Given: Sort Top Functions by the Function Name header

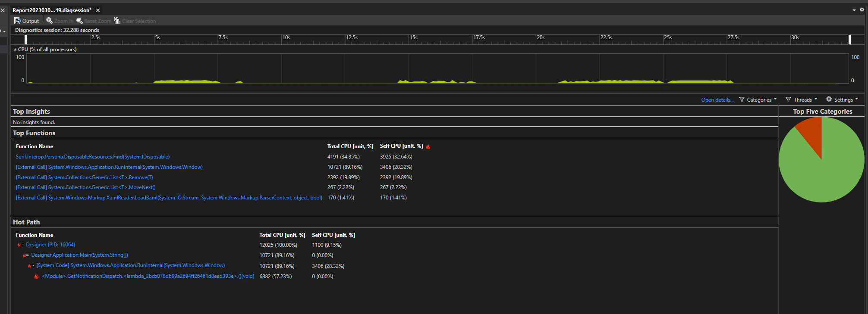Looking at the screenshot, I should (35, 146).
